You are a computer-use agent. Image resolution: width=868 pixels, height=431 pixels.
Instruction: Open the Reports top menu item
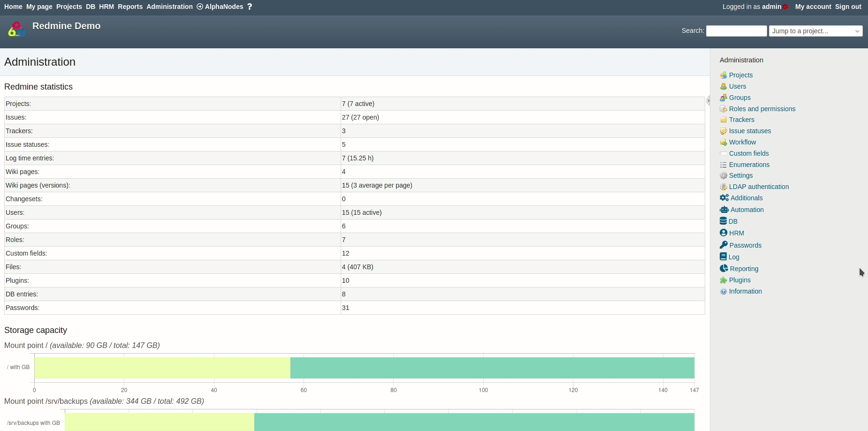tap(130, 7)
